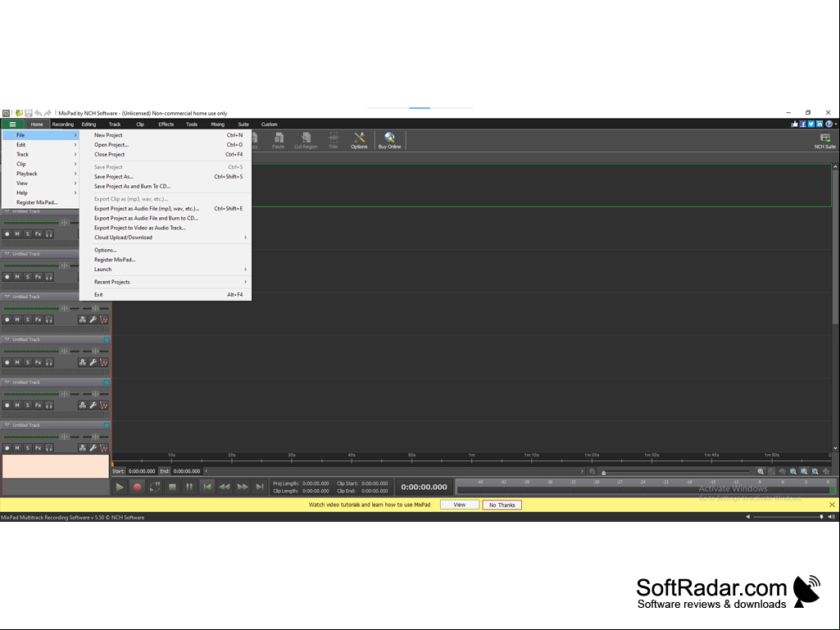The height and width of the screenshot is (630, 840).
Task: Click the Stop transport button
Action: (x=172, y=487)
